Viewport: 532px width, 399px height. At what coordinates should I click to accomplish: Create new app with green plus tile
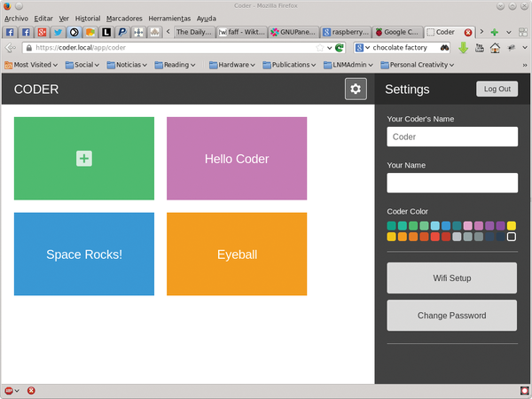84,159
